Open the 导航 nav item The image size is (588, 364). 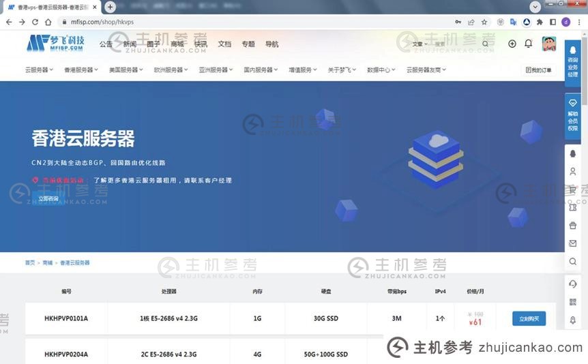272,44
